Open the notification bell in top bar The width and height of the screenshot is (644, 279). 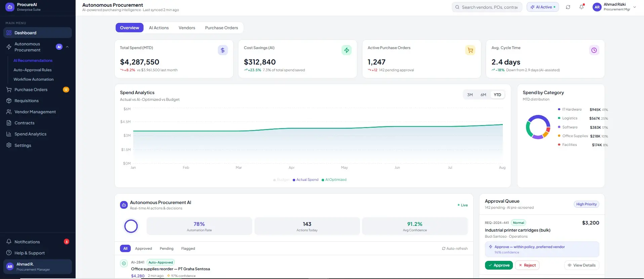pyautogui.click(x=581, y=7)
